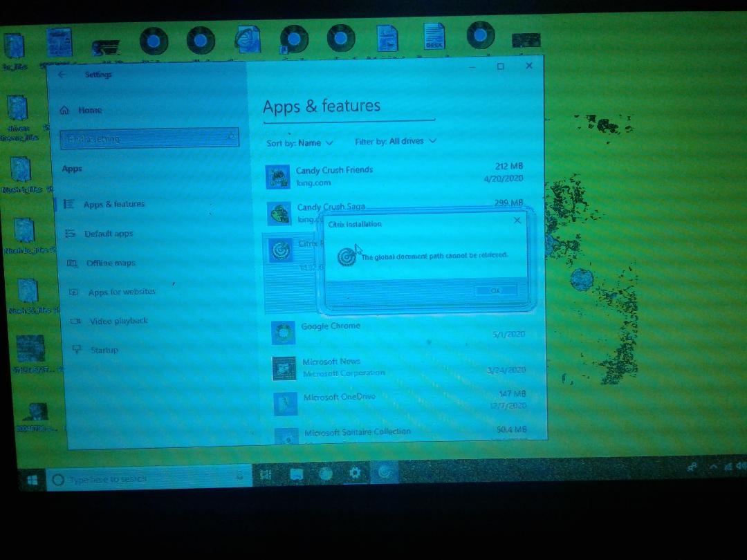Click the Microsoft Corporation publisher text
Viewport: 747px width, 560px height.
point(344,373)
